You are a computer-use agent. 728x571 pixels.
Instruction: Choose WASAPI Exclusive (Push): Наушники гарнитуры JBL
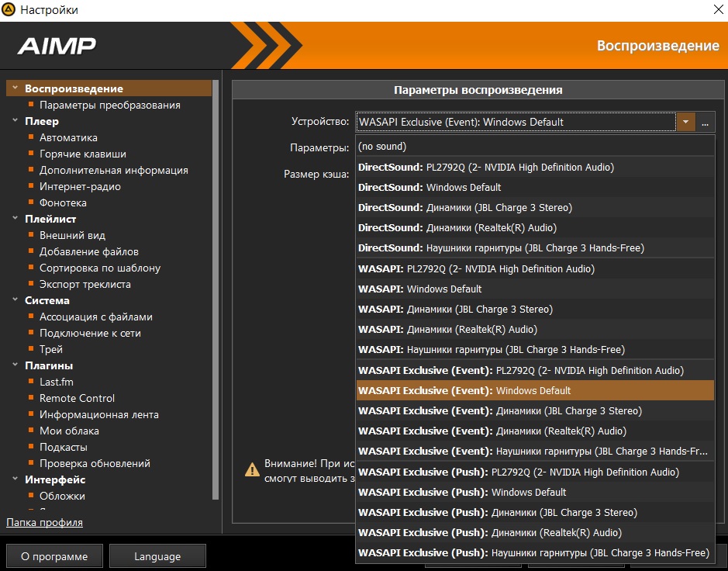(x=535, y=553)
